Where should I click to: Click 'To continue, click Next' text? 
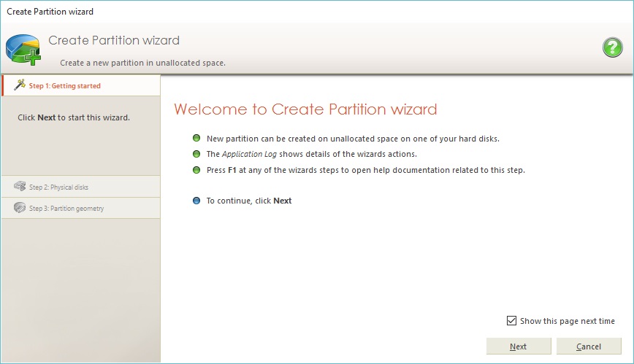tap(249, 201)
